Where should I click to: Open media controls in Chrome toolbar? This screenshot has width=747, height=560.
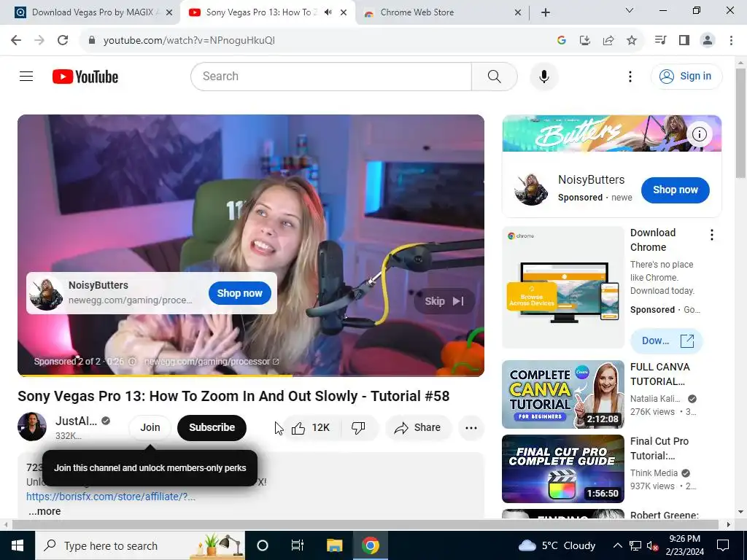660,40
